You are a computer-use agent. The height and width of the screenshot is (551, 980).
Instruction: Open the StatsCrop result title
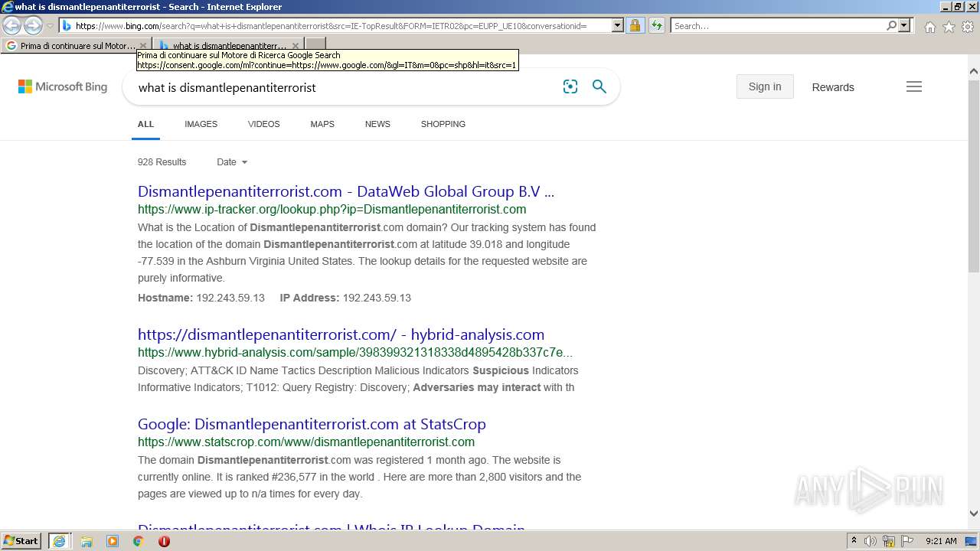312,424
